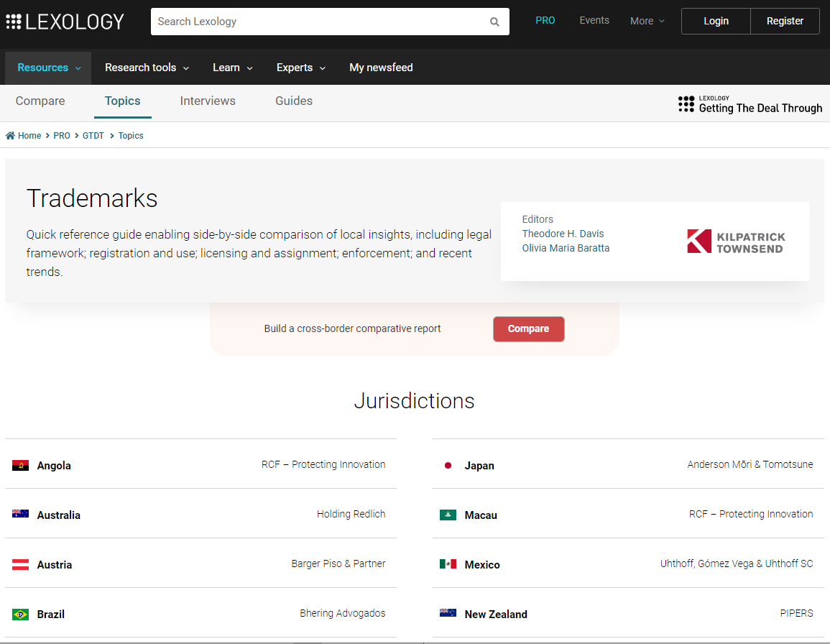Switch to the Compare tab
The image size is (830, 644).
coord(40,101)
